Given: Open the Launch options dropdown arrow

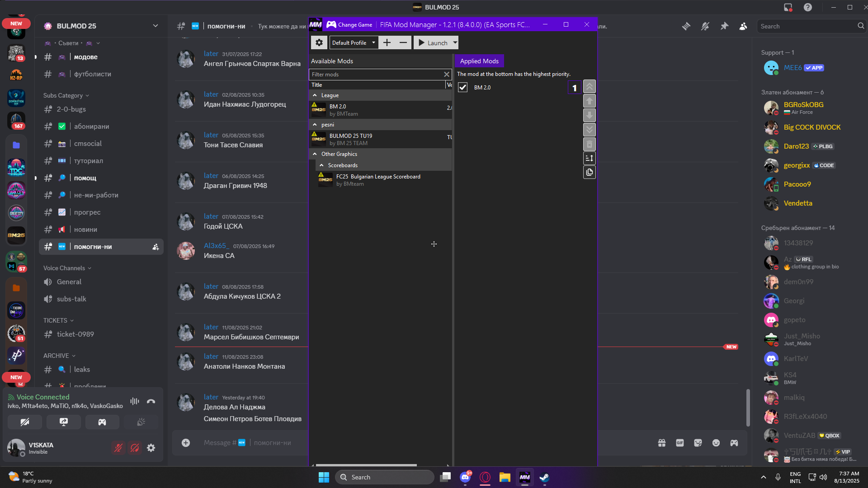Looking at the screenshot, I should click(x=455, y=42).
